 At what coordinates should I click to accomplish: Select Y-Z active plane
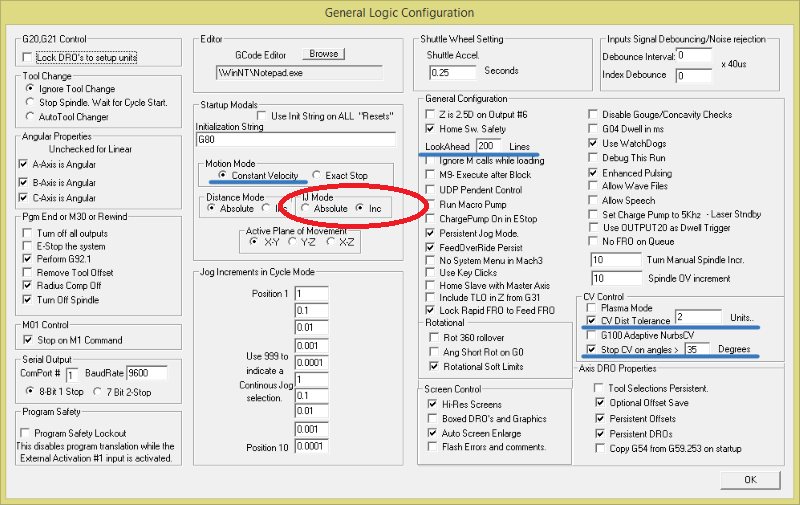[x=292, y=241]
